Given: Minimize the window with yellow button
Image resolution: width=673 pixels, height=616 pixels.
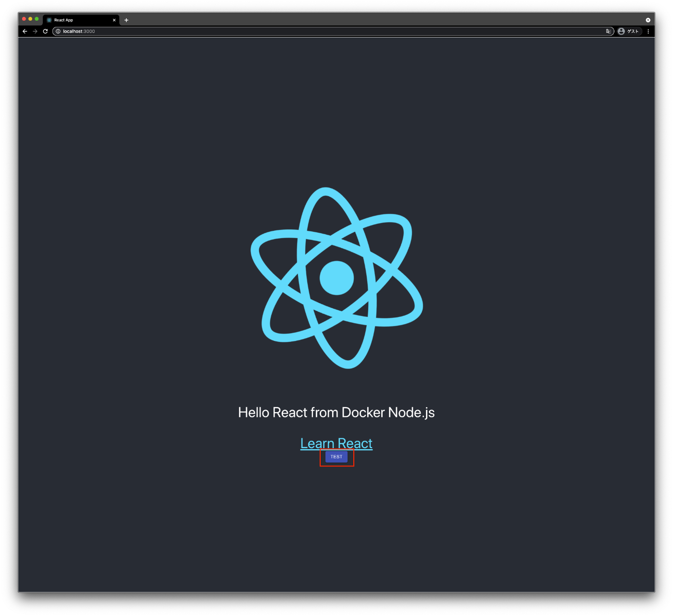Looking at the screenshot, I should tap(30, 19).
